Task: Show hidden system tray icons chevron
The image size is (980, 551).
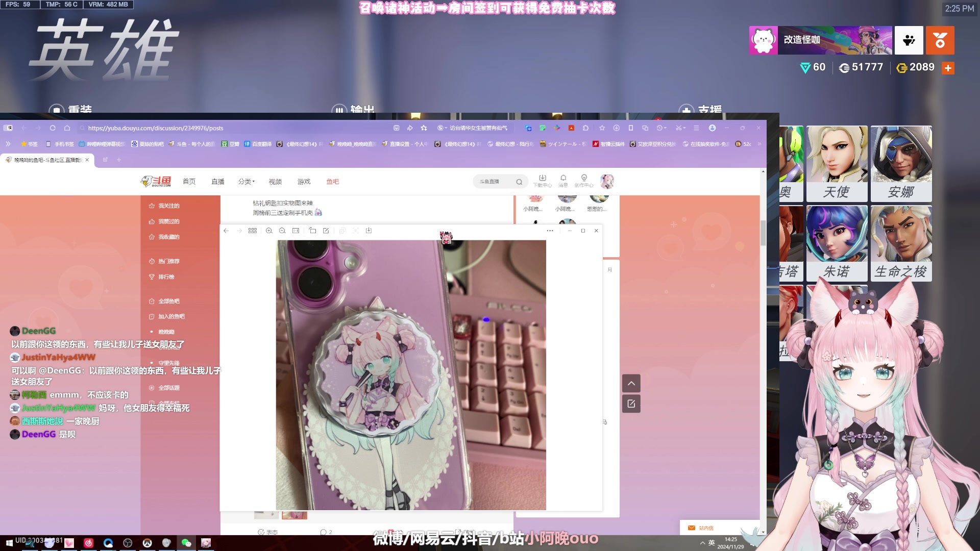Action: (x=702, y=543)
